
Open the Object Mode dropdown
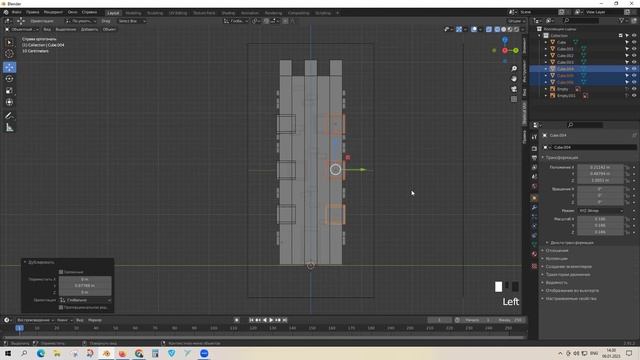coord(22,29)
